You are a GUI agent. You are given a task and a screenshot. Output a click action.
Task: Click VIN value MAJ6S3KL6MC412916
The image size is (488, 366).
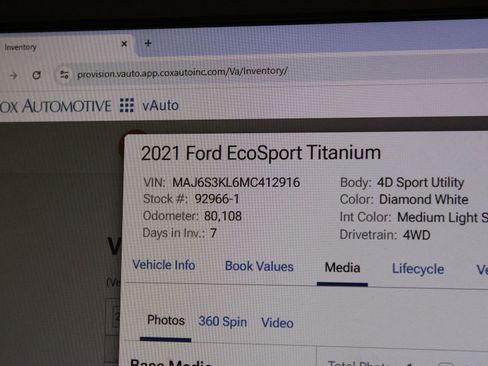click(x=236, y=182)
